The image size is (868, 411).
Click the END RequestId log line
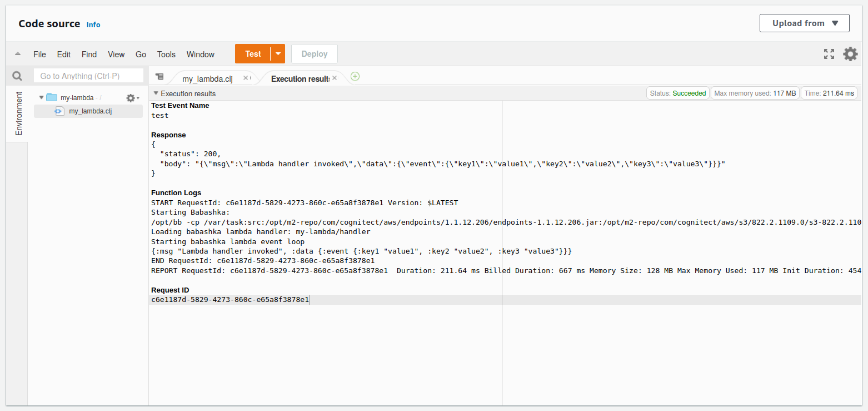click(x=263, y=261)
